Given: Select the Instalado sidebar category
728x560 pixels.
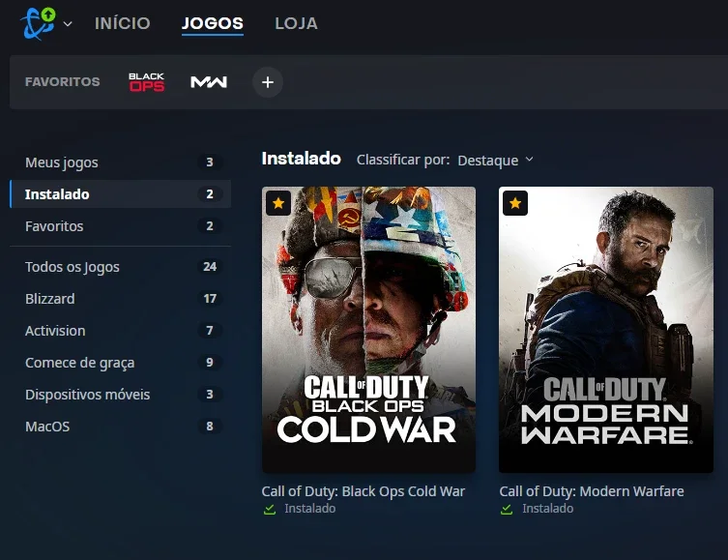Looking at the screenshot, I should tap(120, 194).
